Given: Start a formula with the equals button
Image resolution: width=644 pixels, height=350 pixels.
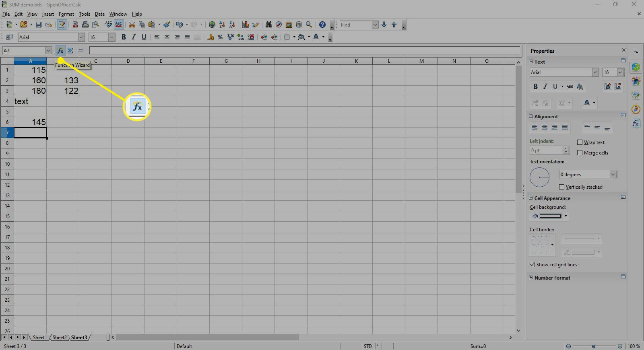Looking at the screenshot, I should point(80,50).
